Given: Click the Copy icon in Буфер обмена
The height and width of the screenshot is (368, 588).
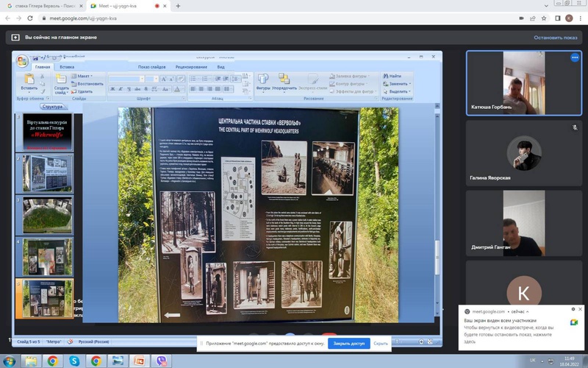Looking at the screenshot, I should tap(43, 84).
